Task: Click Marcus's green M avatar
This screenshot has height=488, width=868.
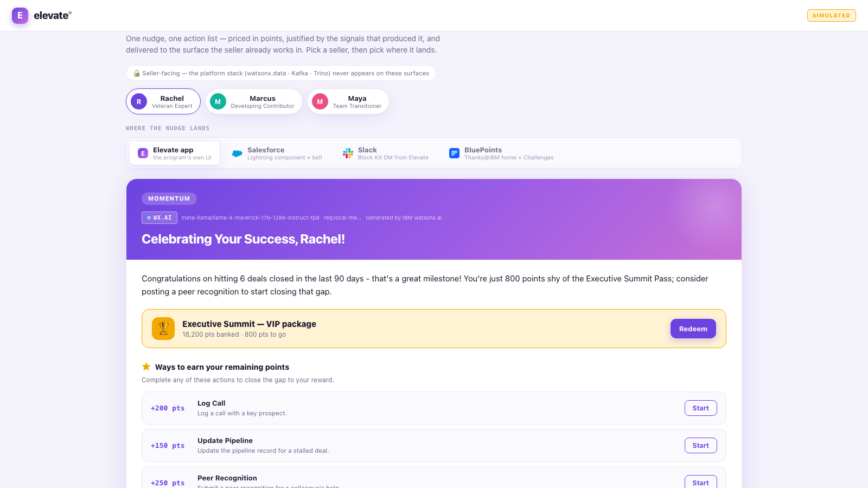Action: tap(218, 101)
